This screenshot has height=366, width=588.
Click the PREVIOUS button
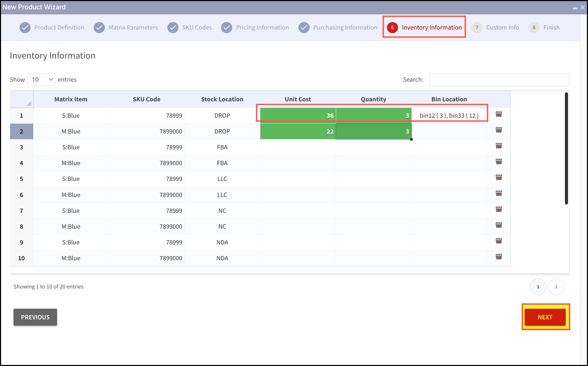pos(35,317)
